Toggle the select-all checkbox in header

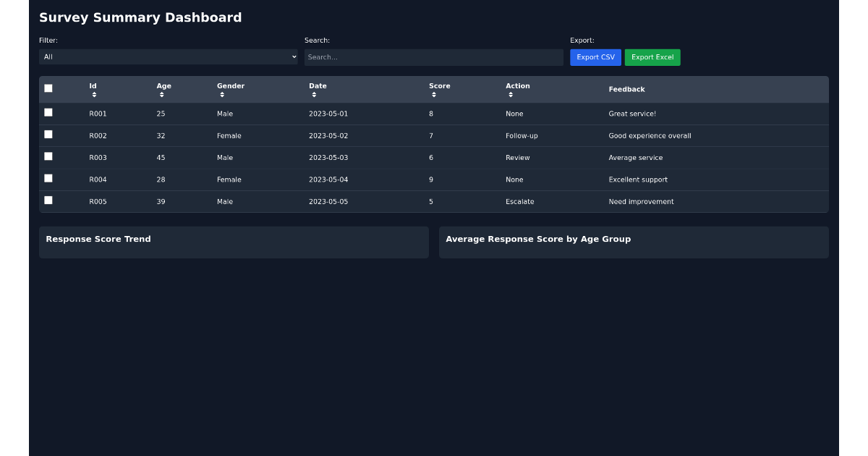(x=48, y=88)
